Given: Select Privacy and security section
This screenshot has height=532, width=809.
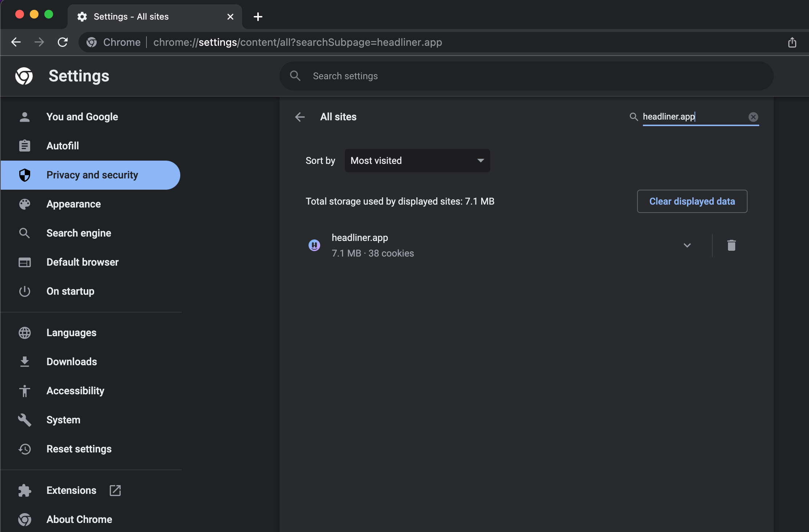Looking at the screenshot, I should tap(90, 175).
